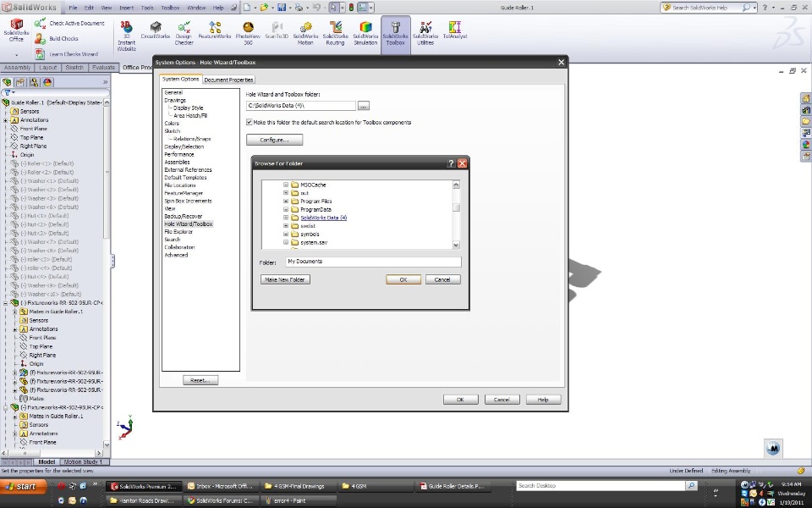Start the Learn Checks Wizard
Image resolution: width=812 pixels, height=508 pixels.
coord(66,54)
